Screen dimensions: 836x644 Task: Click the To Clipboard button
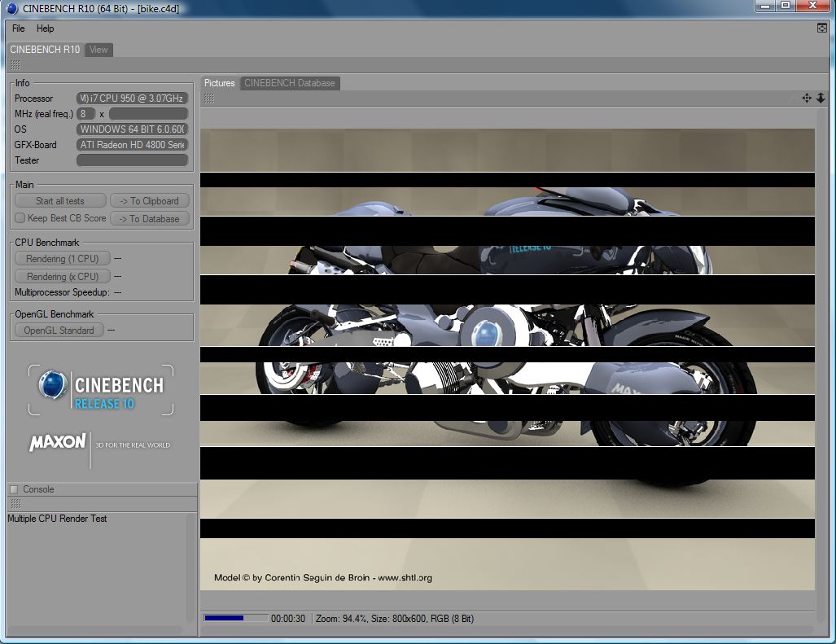[x=149, y=201]
